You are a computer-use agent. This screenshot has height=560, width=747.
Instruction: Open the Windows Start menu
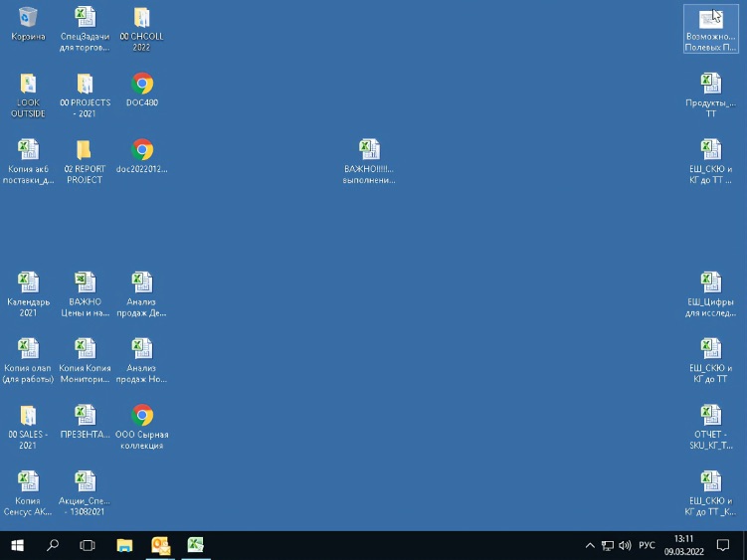pyautogui.click(x=17, y=545)
